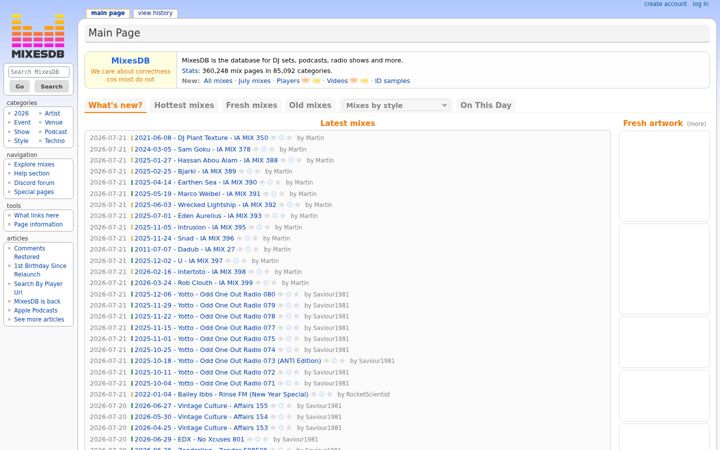The height and width of the screenshot is (450, 720).
Task: Open the view history tab
Action: (155, 13)
